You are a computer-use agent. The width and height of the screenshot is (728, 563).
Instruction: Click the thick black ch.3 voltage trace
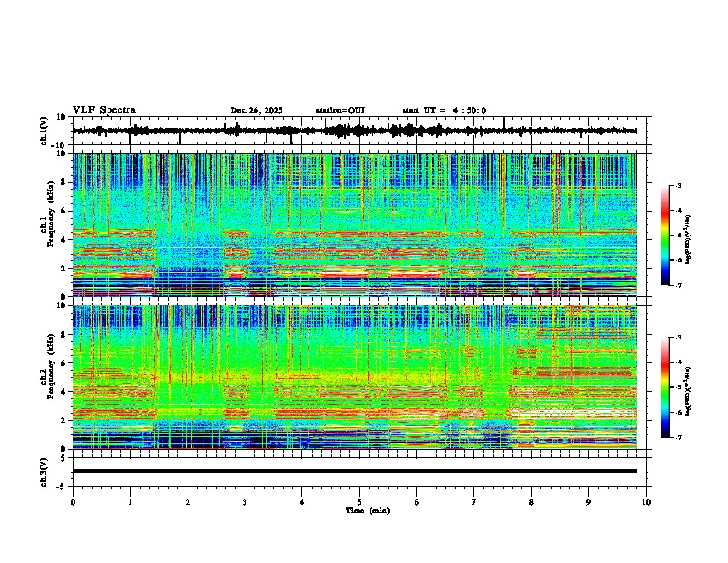tap(355, 471)
